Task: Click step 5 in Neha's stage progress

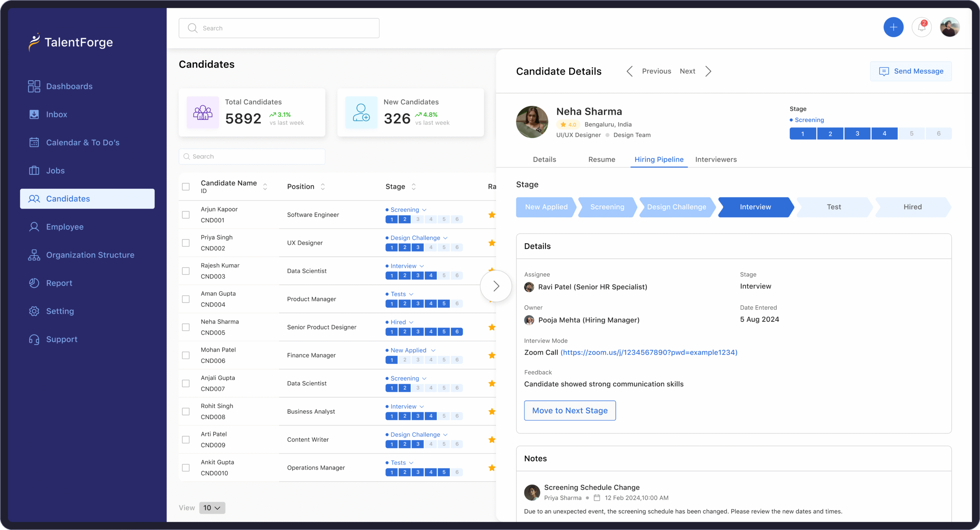Action: (x=911, y=134)
